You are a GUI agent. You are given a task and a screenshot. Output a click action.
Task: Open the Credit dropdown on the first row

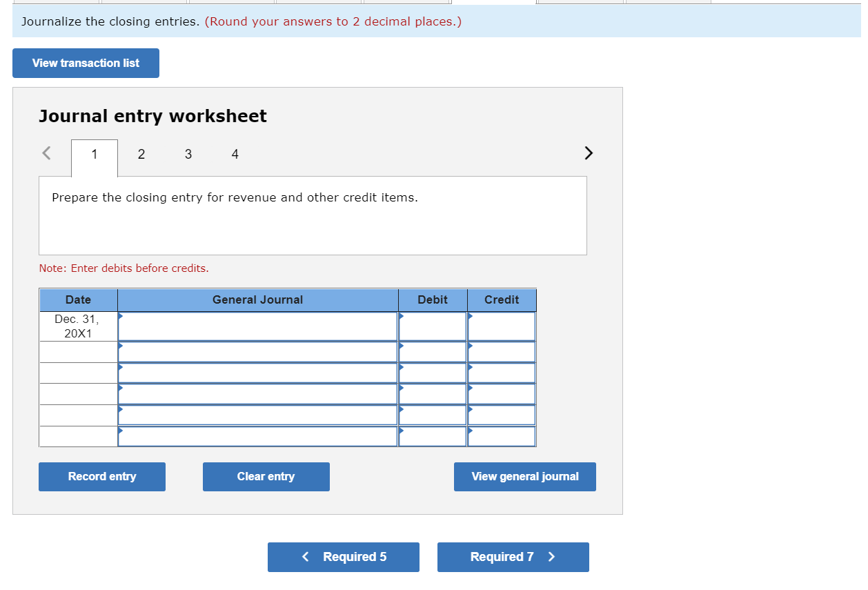coord(501,326)
